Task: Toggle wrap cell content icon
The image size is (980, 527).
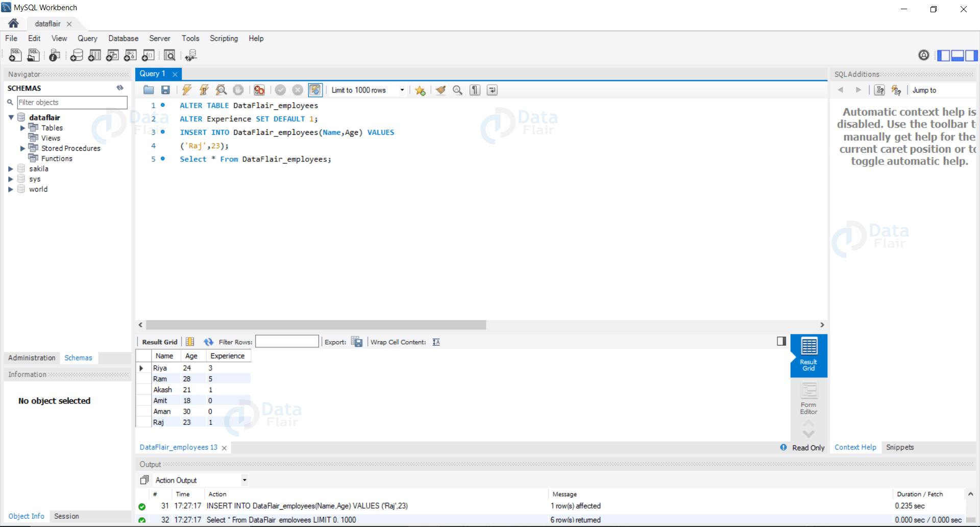Action: point(436,342)
